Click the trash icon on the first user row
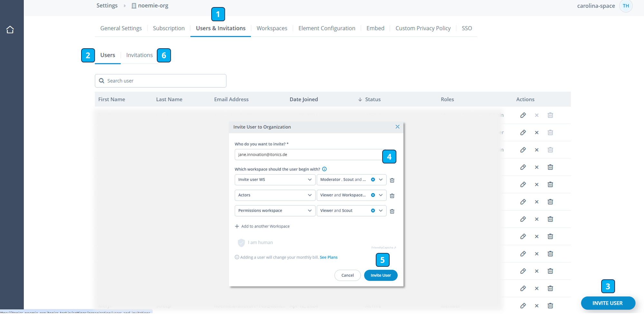The height and width of the screenshot is (316, 644). pos(550,115)
